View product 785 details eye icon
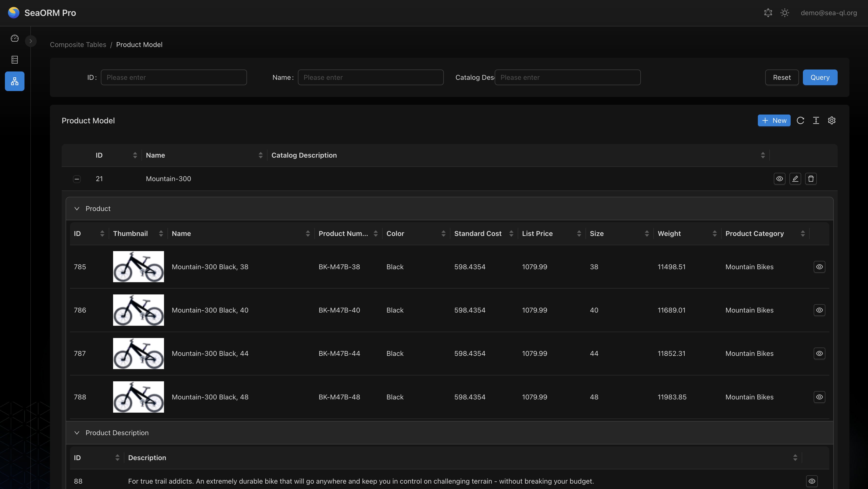Image resolution: width=868 pixels, height=489 pixels. pyautogui.click(x=819, y=267)
